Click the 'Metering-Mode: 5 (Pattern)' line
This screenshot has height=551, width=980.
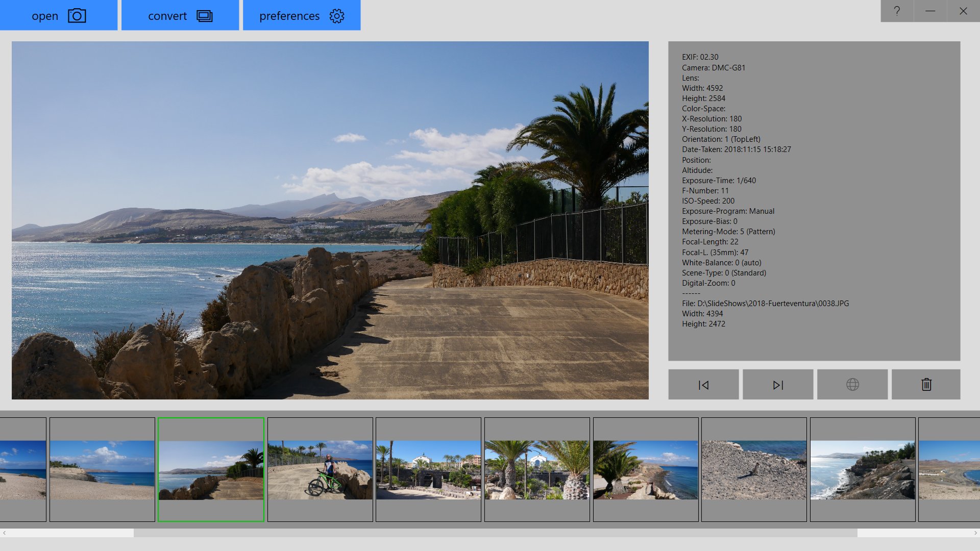pos(728,232)
